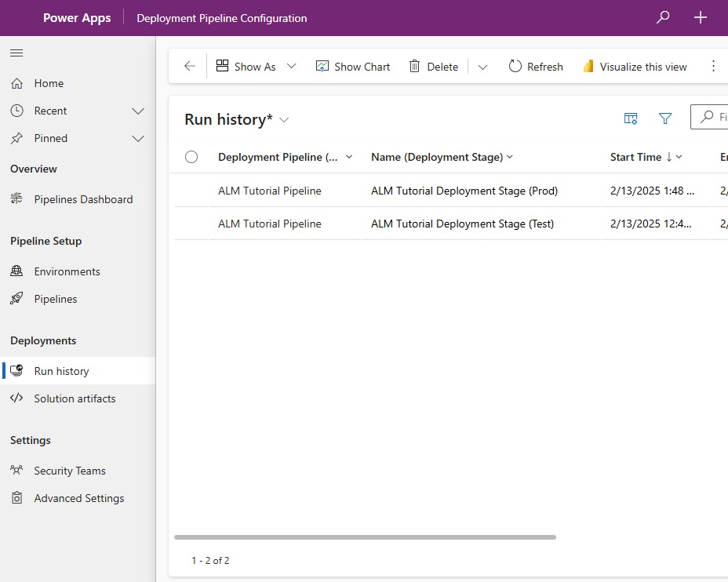728x582 pixels.
Task: Click the Show As button
Action: (x=246, y=67)
